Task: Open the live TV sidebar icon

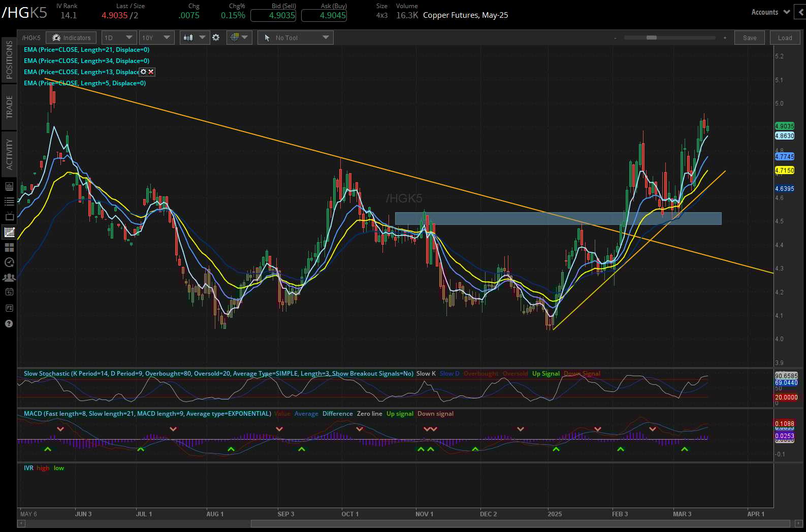Action: [9, 217]
